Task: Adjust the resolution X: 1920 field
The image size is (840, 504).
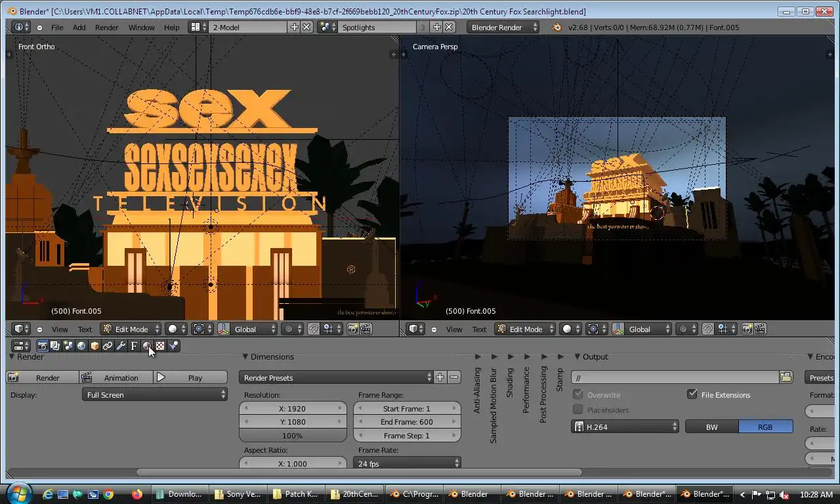Action: 293,408
